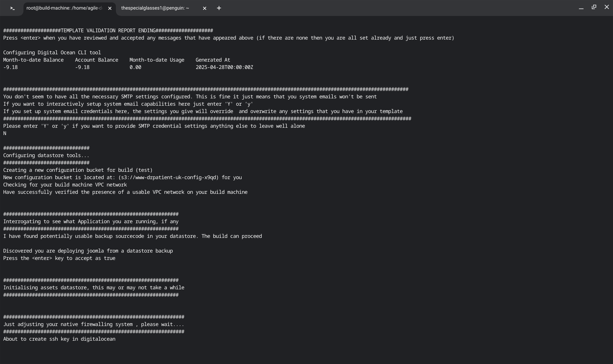Click the 'Configuring datastore tools...' line
This screenshot has width=613, height=364.
pos(46,155)
